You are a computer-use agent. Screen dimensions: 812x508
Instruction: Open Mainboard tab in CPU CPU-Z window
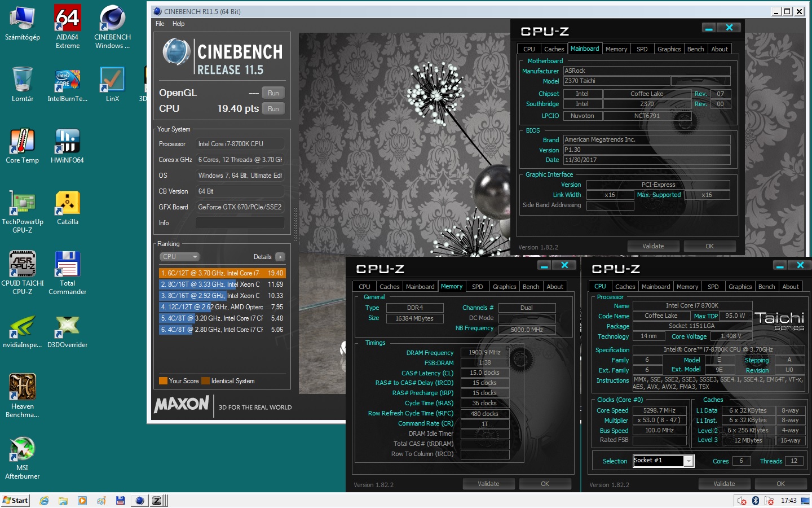pyautogui.click(x=656, y=287)
